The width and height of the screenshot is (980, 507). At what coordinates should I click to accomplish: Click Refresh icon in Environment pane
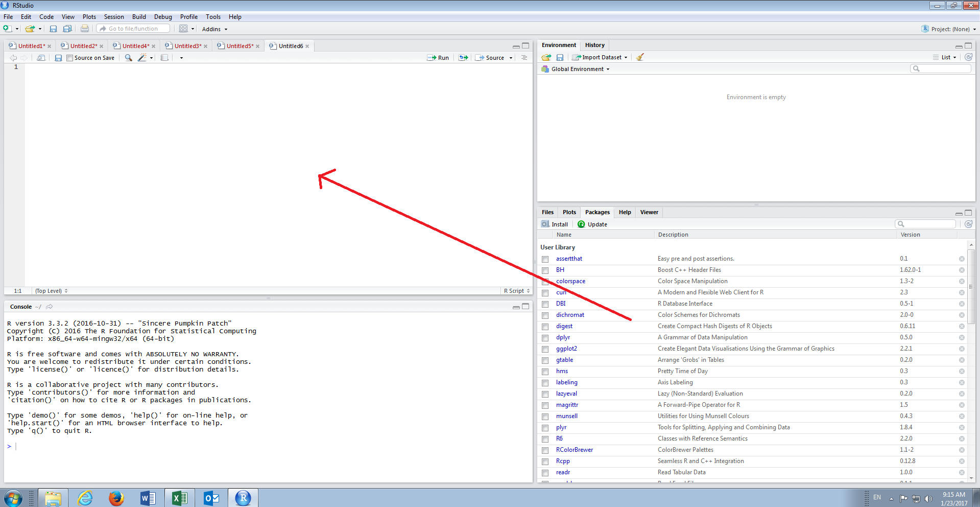(968, 57)
